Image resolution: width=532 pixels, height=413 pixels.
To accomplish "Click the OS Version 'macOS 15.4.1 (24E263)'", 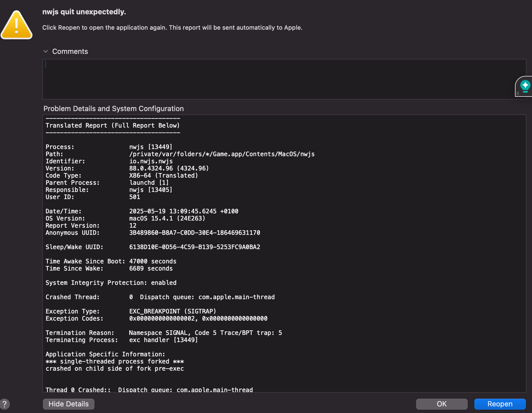I will point(167,218).
